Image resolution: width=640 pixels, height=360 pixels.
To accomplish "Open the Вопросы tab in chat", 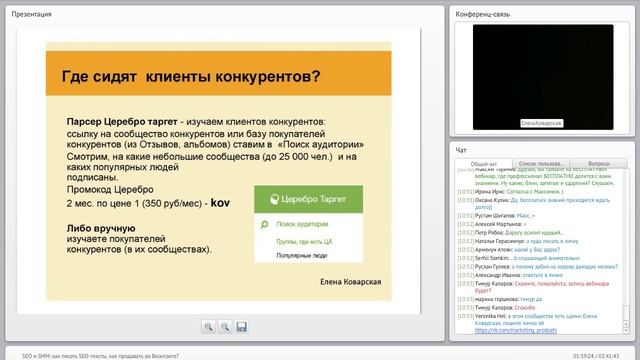I will tap(599, 164).
